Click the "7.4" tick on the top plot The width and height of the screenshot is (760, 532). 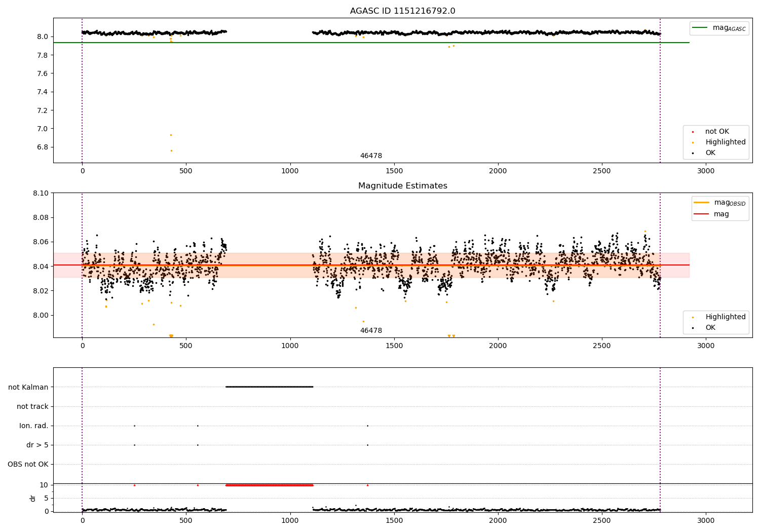point(44,92)
